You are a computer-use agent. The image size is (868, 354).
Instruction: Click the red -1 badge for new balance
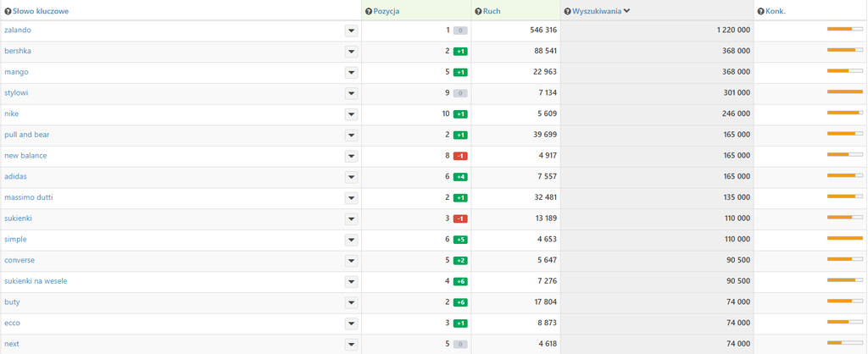tap(460, 156)
